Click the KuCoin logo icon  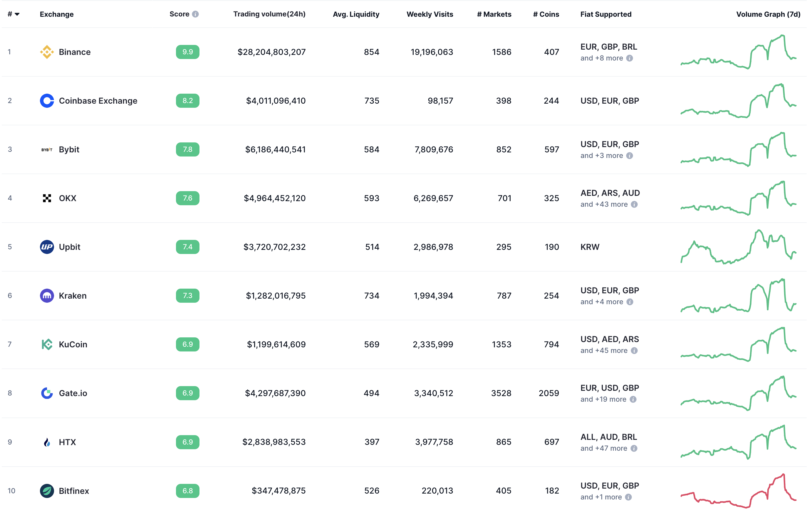click(x=47, y=344)
